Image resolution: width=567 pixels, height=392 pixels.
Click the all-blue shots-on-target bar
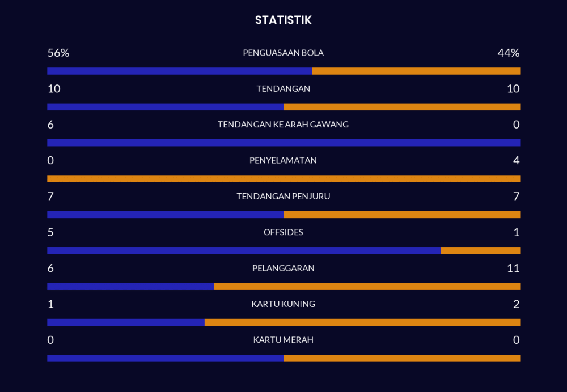pyautogui.click(x=283, y=143)
